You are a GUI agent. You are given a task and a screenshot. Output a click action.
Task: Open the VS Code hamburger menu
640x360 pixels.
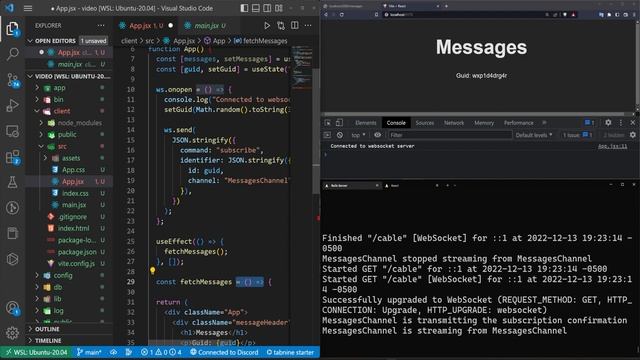click(x=28, y=8)
